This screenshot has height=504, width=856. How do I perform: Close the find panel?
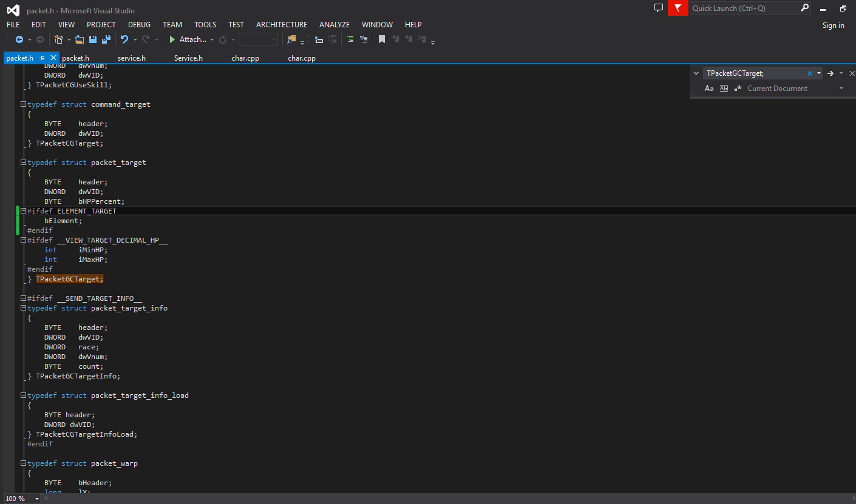point(852,73)
